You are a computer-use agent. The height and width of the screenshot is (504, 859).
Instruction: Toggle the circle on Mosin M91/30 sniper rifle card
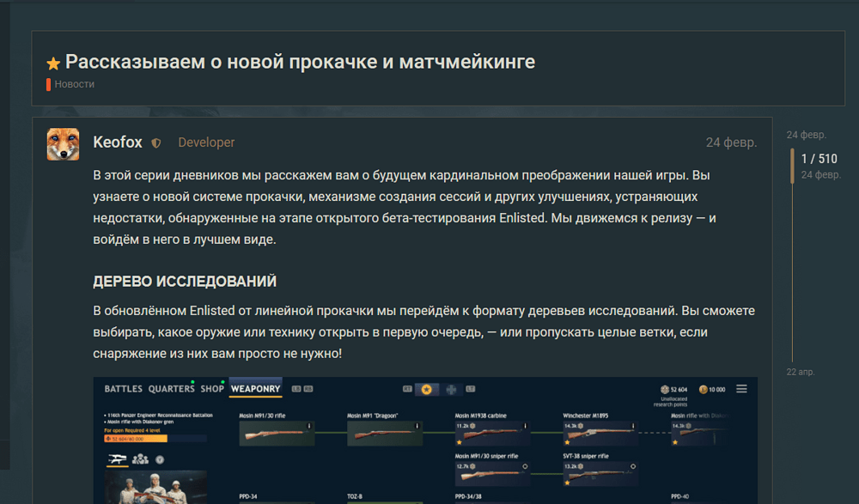tap(525, 467)
